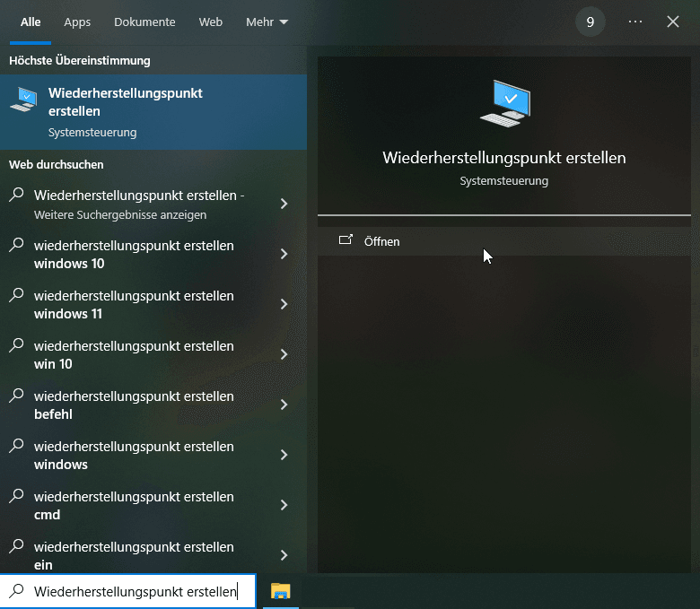This screenshot has width=700, height=609.
Task: Click search icon beside 'Weitere Suchergebnisse anzeigen'
Action: click(x=16, y=195)
